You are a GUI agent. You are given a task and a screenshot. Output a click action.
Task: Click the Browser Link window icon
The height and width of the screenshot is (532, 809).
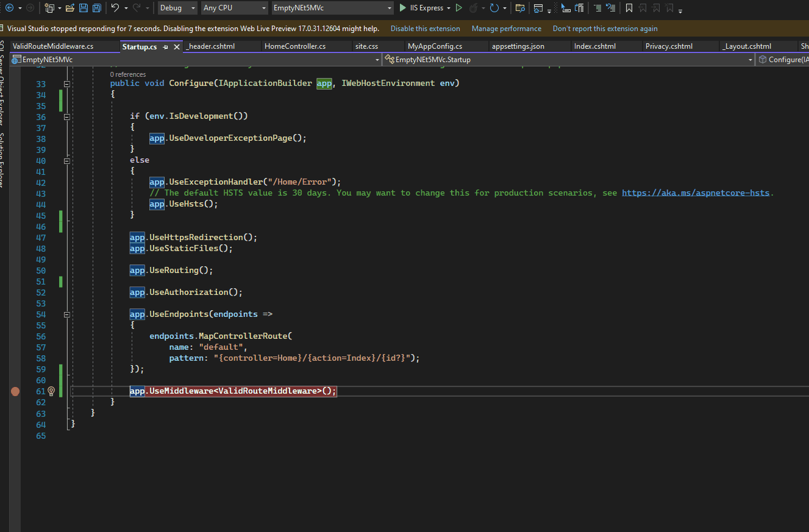pos(538,8)
